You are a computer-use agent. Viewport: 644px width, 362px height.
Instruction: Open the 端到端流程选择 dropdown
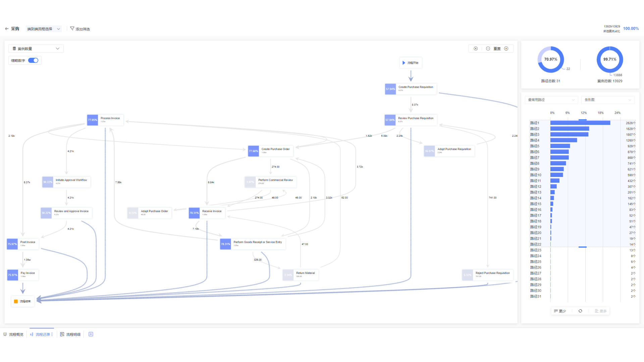pyautogui.click(x=44, y=29)
